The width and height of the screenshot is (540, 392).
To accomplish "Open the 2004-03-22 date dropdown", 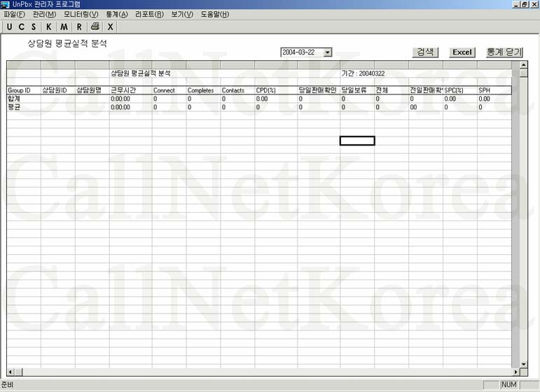I will [328, 52].
